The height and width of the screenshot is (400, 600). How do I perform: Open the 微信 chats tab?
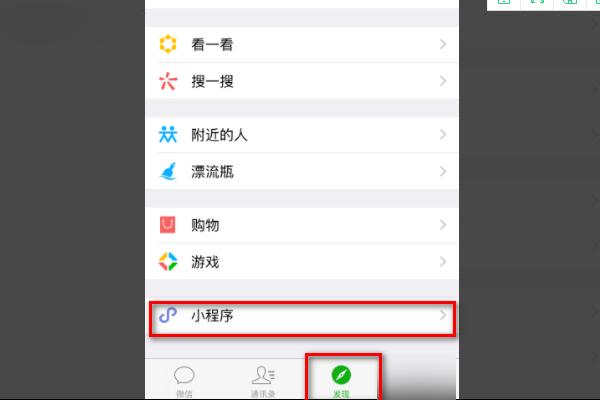[x=184, y=380]
